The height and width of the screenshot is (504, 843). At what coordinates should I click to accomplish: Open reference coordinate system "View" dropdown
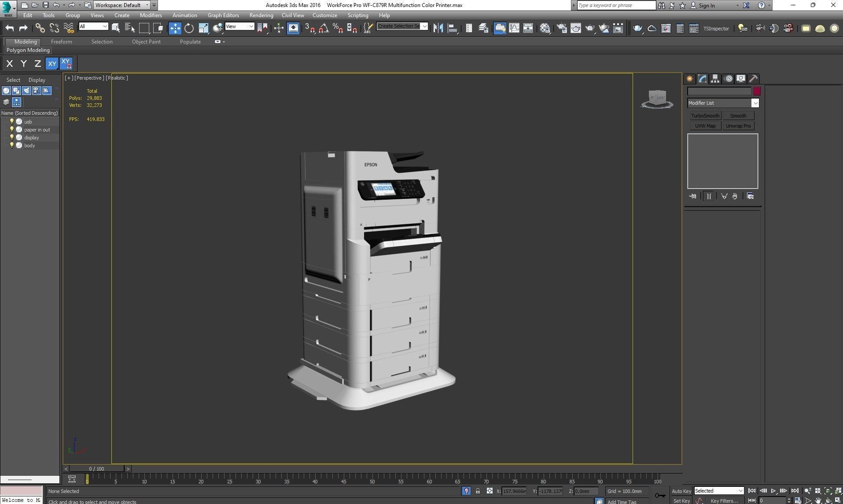tap(239, 26)
